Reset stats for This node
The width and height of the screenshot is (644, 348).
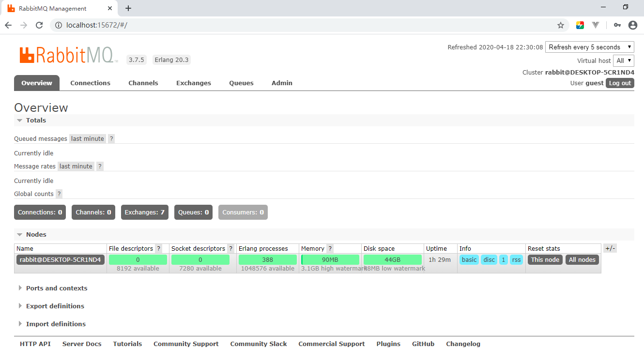click(x=545, y=260)
